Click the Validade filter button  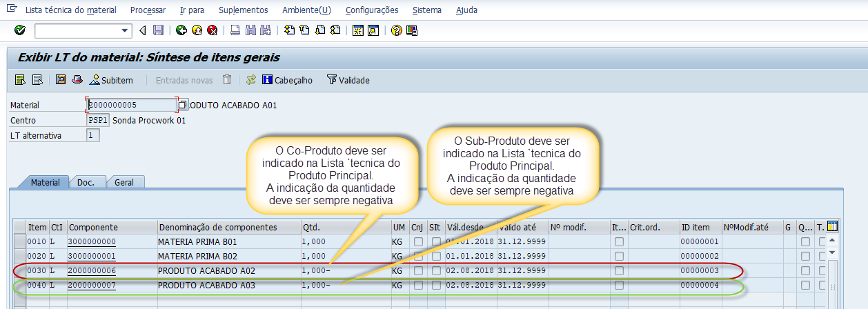[x=348, y=80]
